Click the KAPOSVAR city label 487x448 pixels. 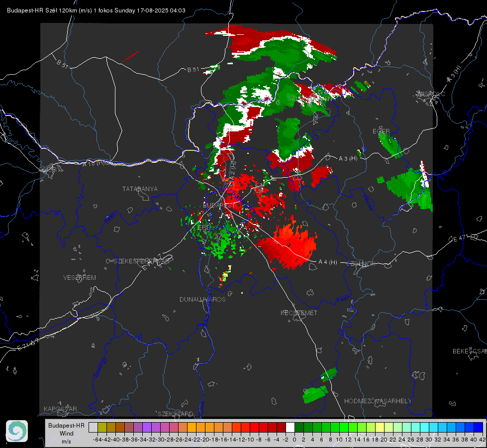click(60, 409)
